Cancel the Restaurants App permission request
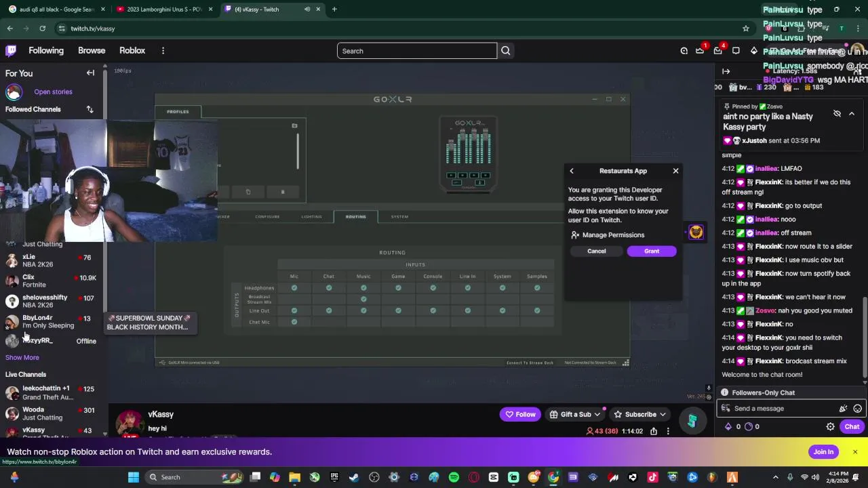The height and width of the screenshot is (488, 868). coord(597,251)
